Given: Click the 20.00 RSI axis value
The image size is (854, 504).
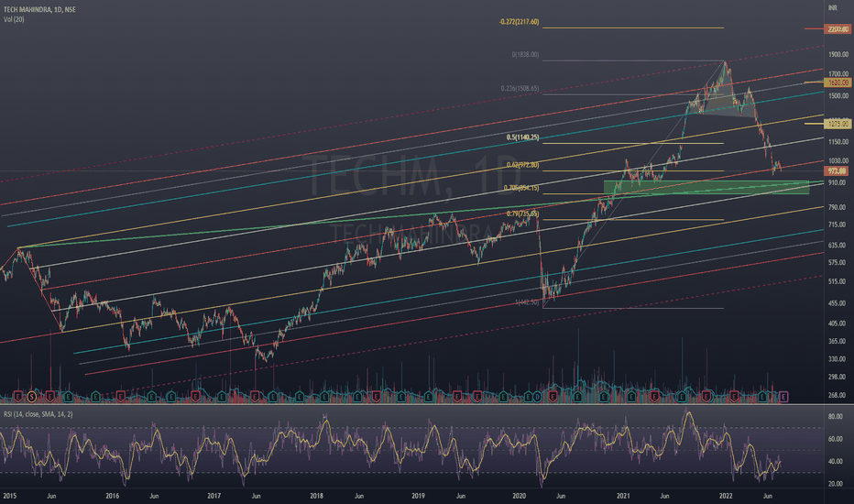Looking at the screenshot, I should point(836,484).
